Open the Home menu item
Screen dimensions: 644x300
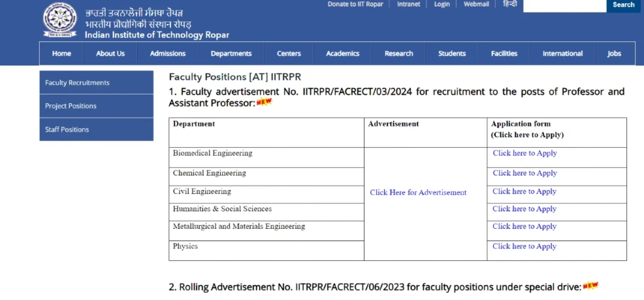click(x=62, y=53)
